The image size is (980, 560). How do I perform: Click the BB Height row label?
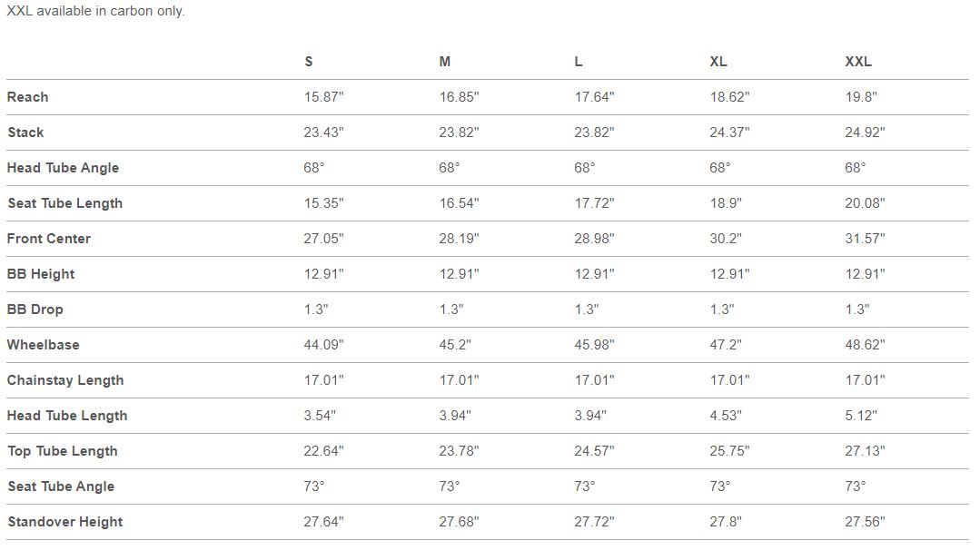[41, 274]
